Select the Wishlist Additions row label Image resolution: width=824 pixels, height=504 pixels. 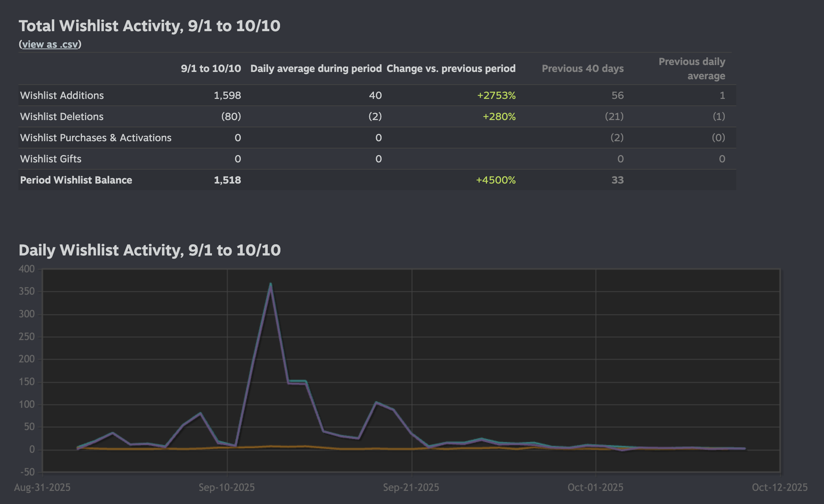(62, 95)
